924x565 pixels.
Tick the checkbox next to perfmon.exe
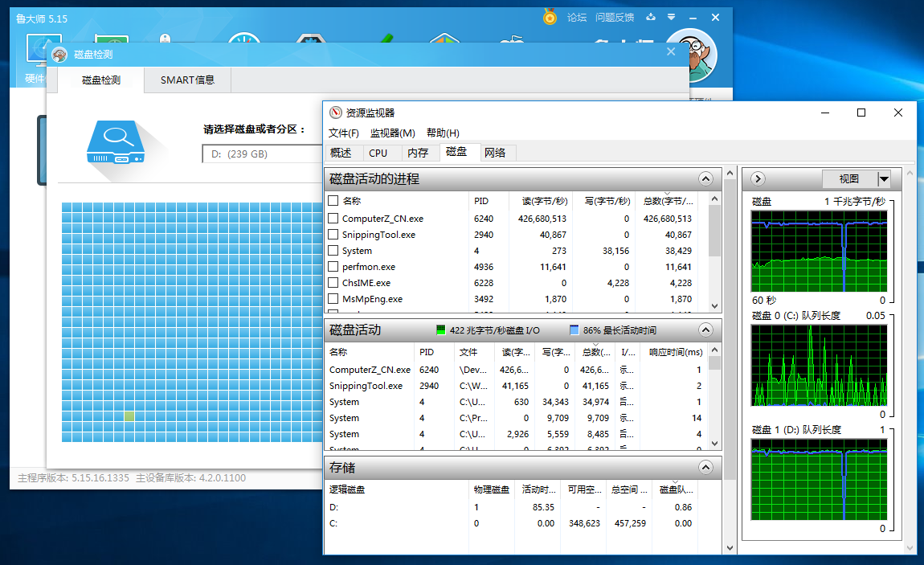[x=333, y=267]
